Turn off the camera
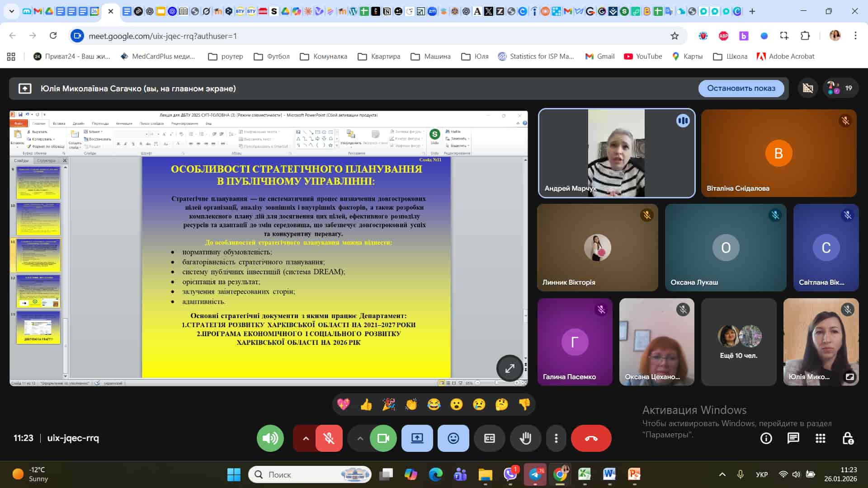This screenshot has width=868, height=488. pyautogui.click(x=383, y=438)
